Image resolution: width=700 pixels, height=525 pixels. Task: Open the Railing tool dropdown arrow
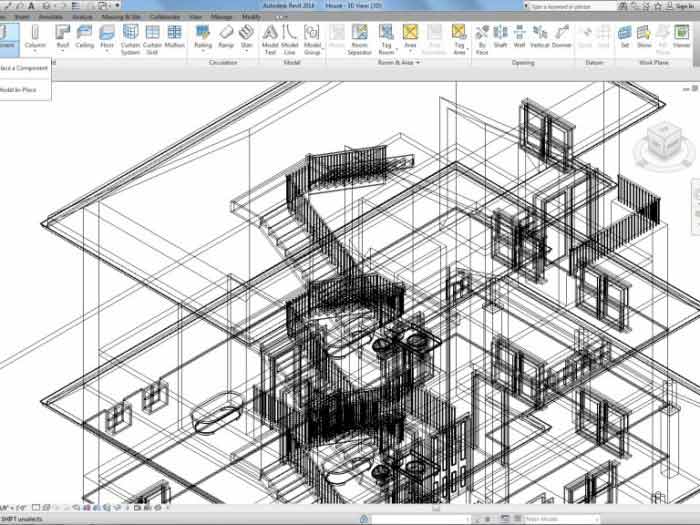203,51
